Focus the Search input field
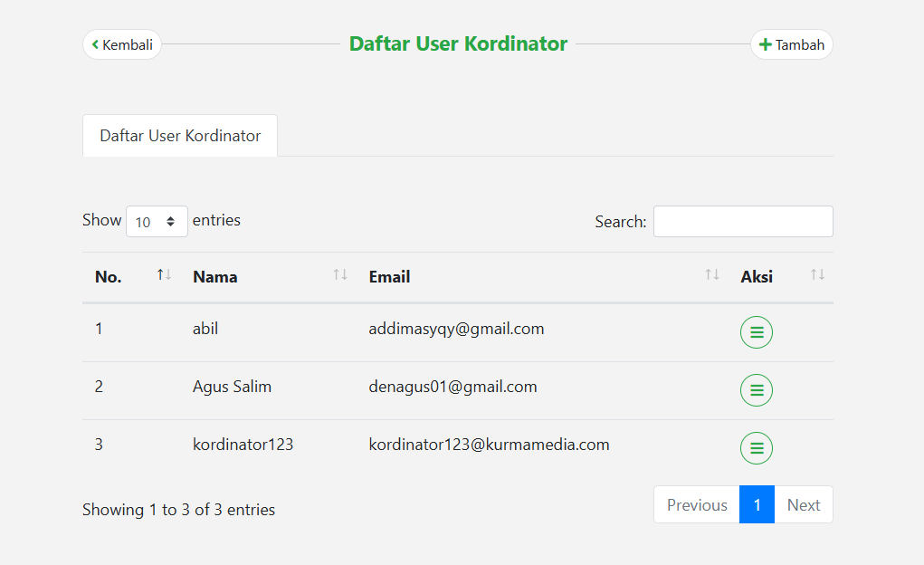 (x=742, y=221)
